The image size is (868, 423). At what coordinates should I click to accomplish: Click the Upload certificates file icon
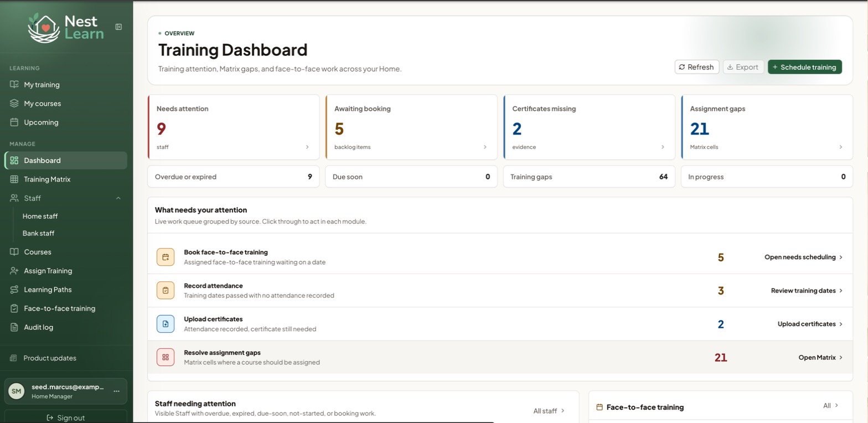coord(166,324)
